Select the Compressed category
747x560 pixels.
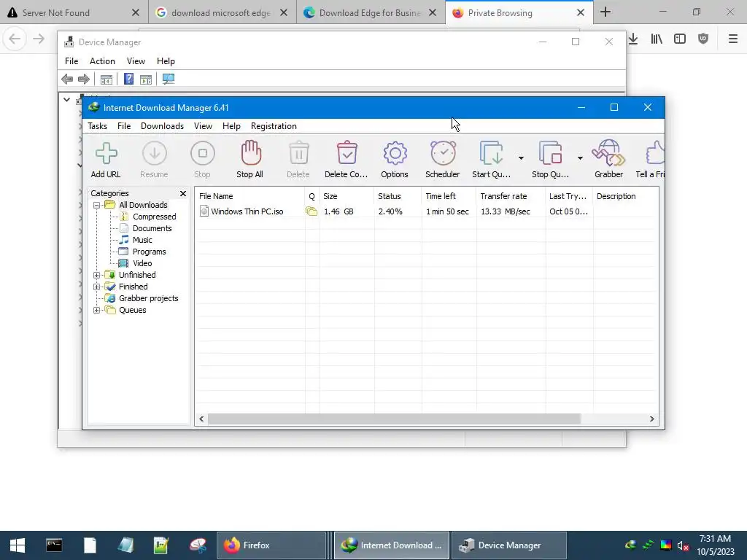tap(154, 217)
